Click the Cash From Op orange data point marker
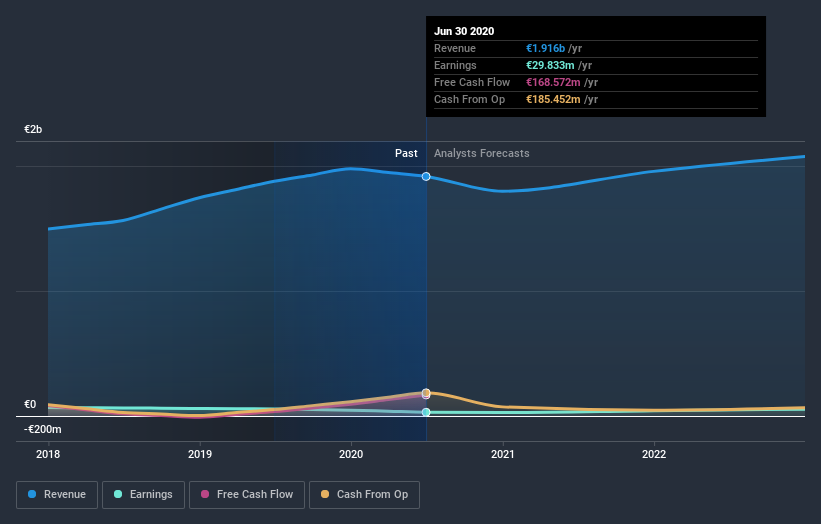Screen dimensions: 821x524 point(426,393)
